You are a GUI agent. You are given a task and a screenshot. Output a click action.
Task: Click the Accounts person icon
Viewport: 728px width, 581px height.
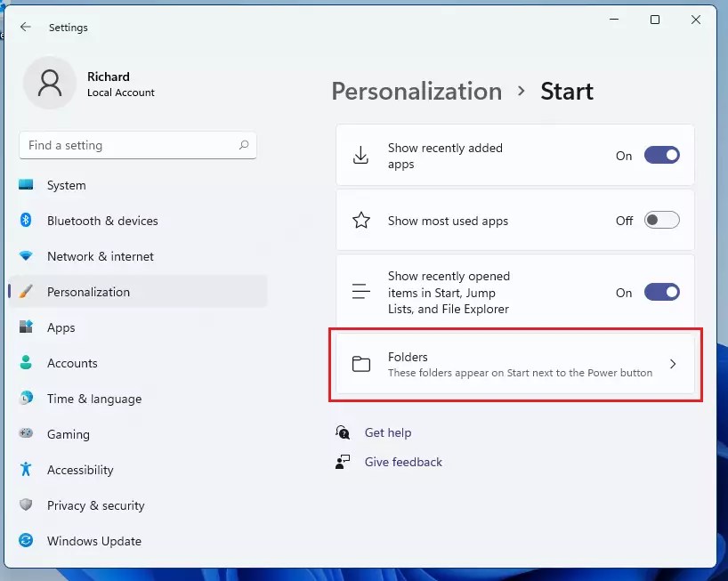point(26,362)
